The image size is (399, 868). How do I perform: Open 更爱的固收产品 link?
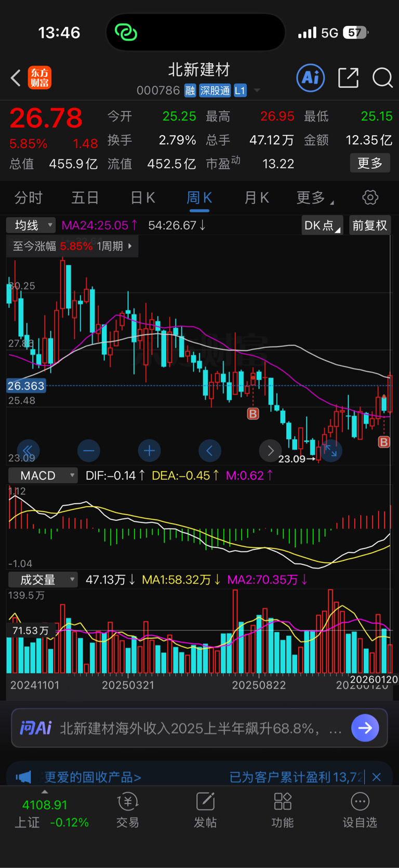[x=92, y=777]
